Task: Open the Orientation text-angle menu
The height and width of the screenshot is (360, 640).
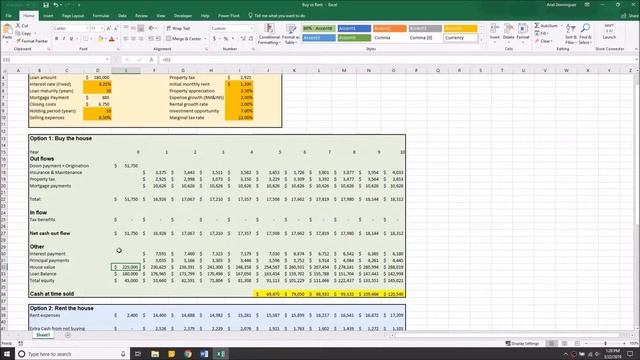Action: click(152, 28)
